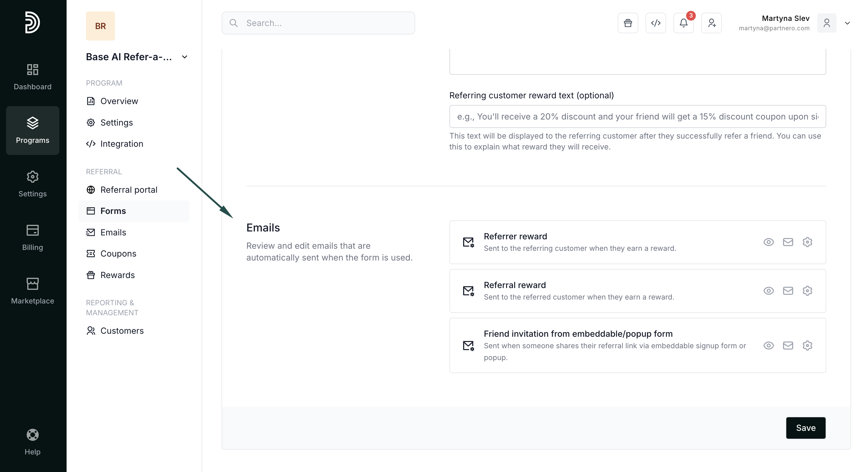Click the add user icon in header
This screenshot has height=472, width=868.
click(711, 23)
